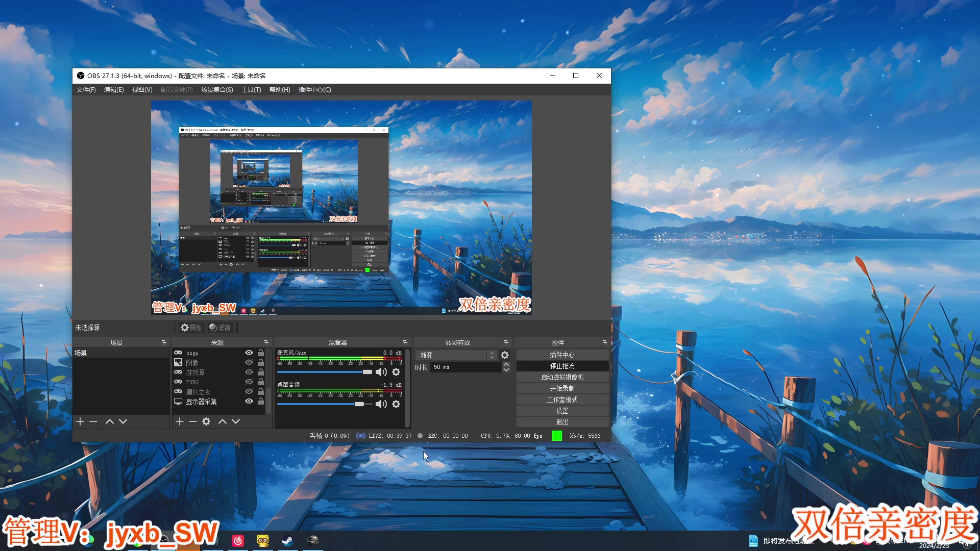Screen dimensions: 980x551
Task: Click 开始录制 to start recording
Action: (562, 388)
